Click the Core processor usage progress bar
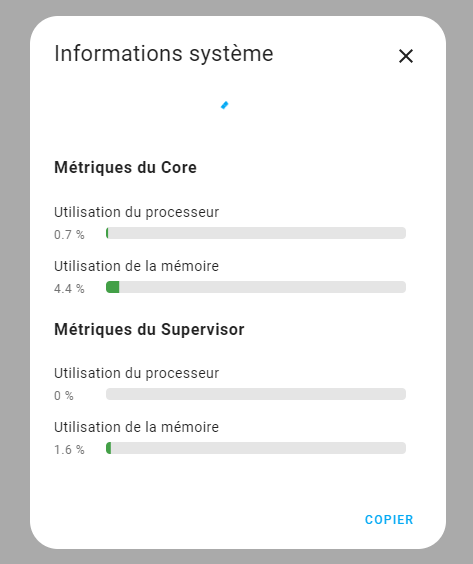This screenshot has width=473, height=564. pos(256,233)
